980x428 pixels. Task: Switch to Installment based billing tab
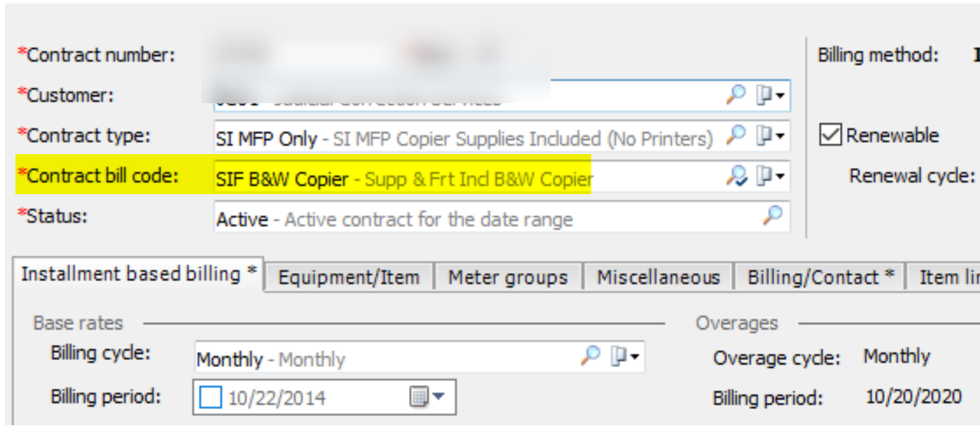139,275
